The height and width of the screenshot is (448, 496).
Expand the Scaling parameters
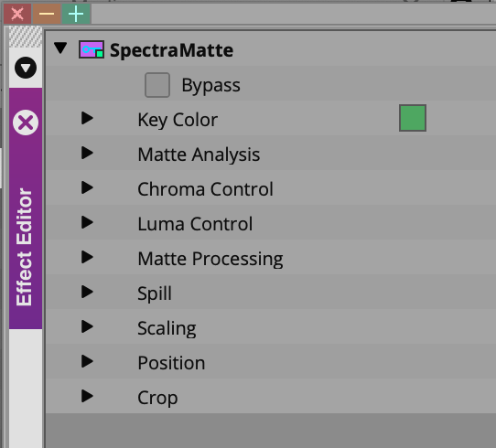(87, 326)
